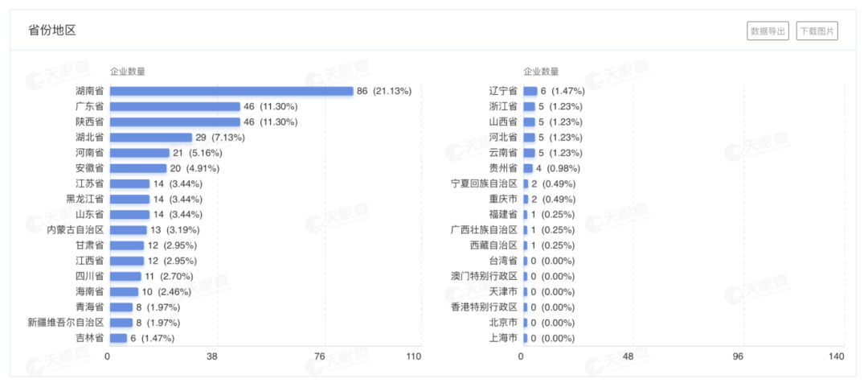Click the 辽宁省 bar showing 6
The height and width of the screenshot is (383, 868).
[530, 91]
